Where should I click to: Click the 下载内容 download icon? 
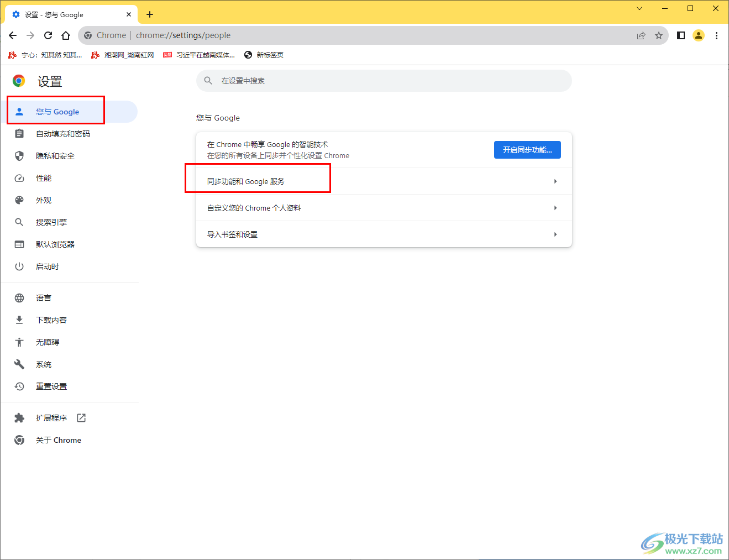tap(19, 320)
